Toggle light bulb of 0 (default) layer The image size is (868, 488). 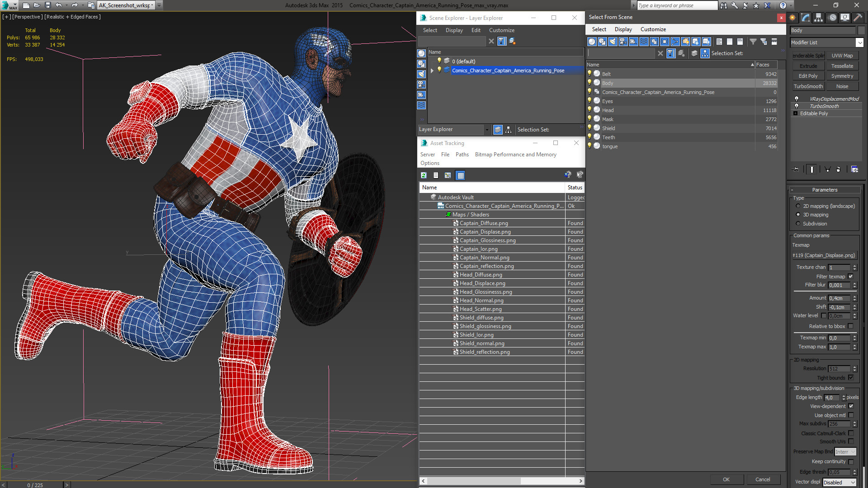click(439, 61)
